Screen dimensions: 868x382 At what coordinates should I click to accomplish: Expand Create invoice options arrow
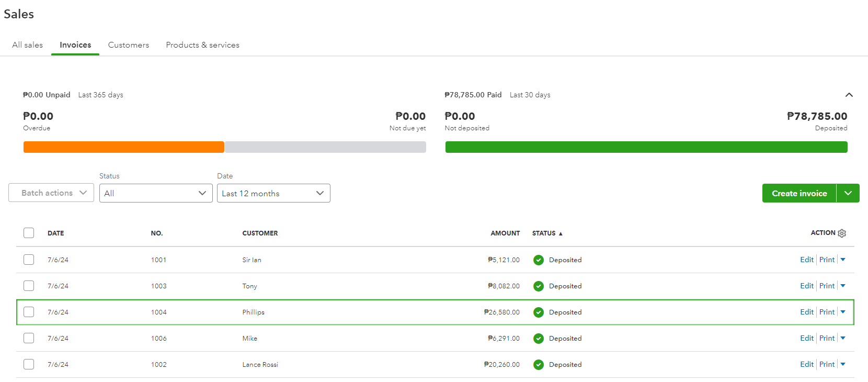tap(848, 193)
